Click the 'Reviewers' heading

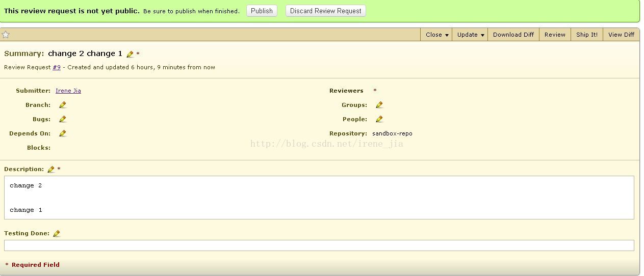[x=346, y=91]
